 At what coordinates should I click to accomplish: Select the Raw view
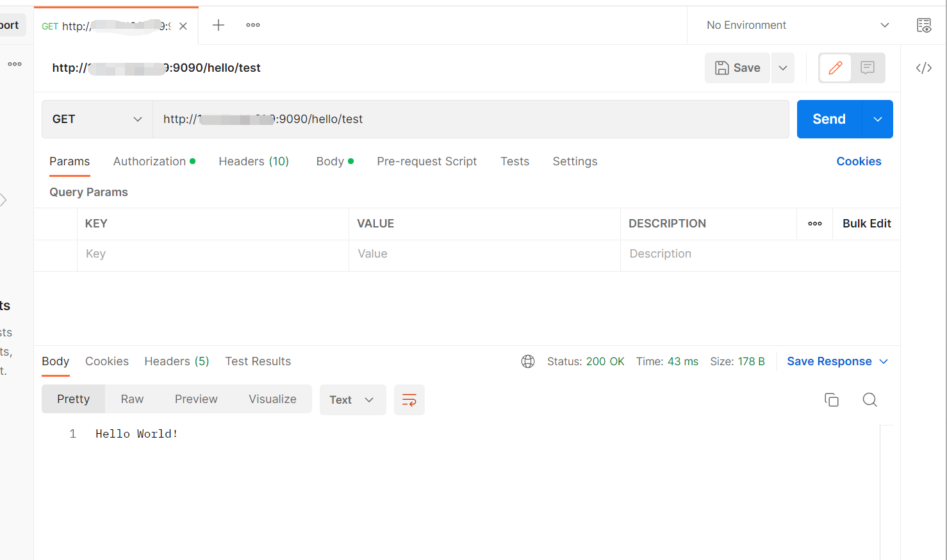(x=132, y=399)
